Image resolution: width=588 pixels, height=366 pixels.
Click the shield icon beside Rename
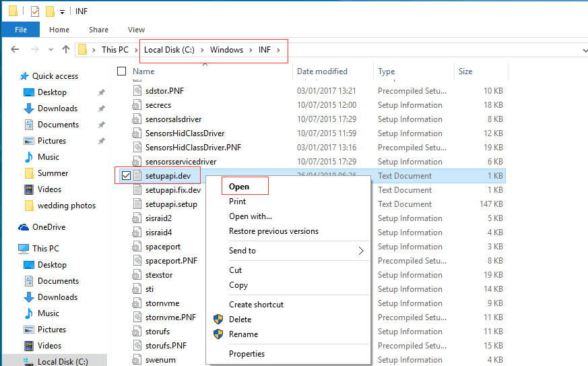click(218, 334)
